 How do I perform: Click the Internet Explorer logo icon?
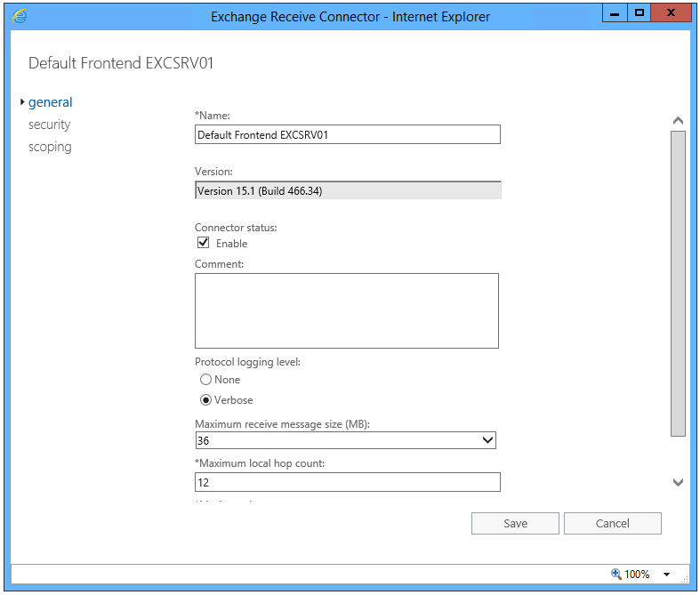pyautogui.click(x=20, y=17)
